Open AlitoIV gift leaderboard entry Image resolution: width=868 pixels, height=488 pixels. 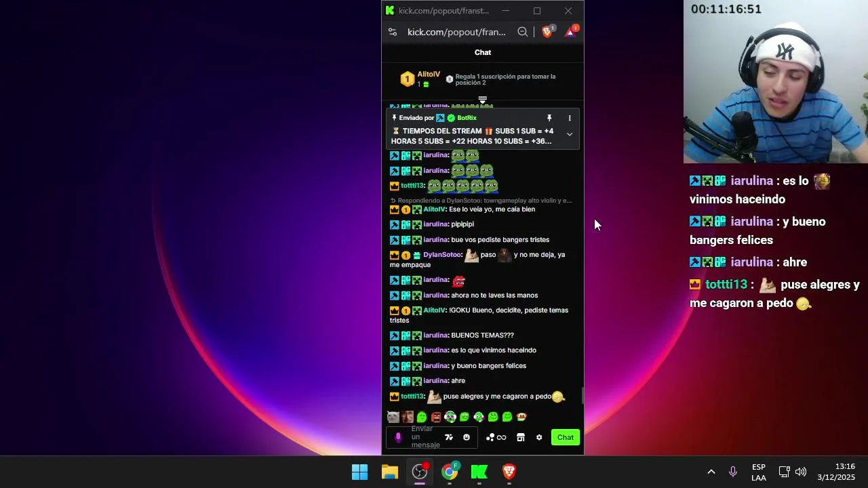(420, 79)
